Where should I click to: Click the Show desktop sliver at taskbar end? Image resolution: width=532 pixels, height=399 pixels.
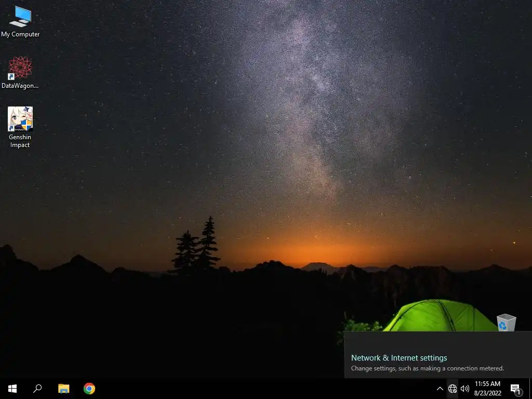point(530,389)
